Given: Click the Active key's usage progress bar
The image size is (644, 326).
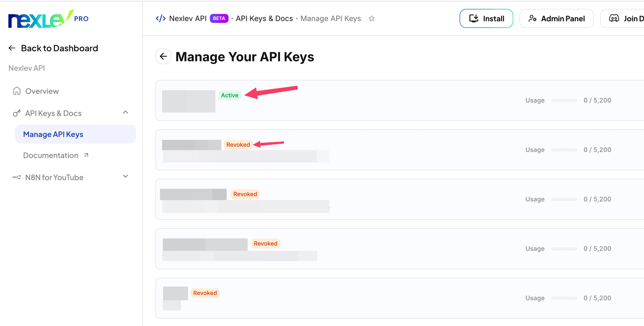Looking at the screenshot, I should [x=564, y=100].
